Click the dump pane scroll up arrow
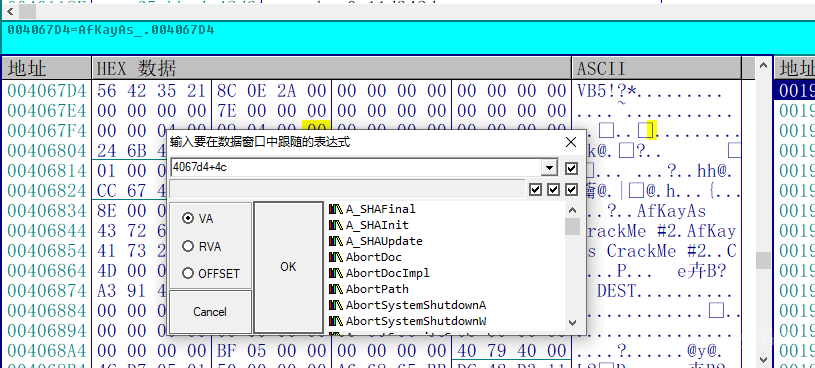Viewport: 815px width, 368px height. tap(763, 65)
